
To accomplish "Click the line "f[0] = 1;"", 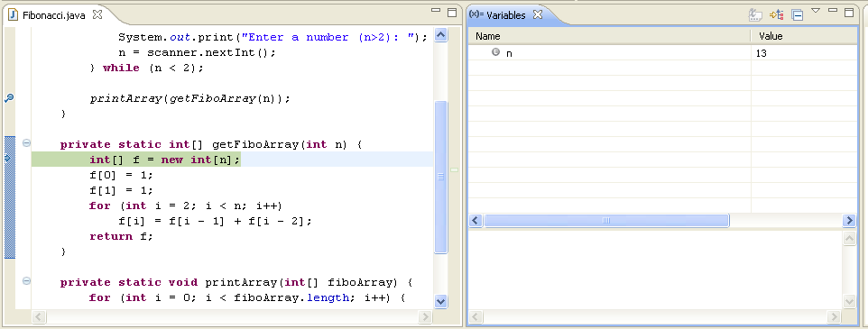I will coord(121,175).
